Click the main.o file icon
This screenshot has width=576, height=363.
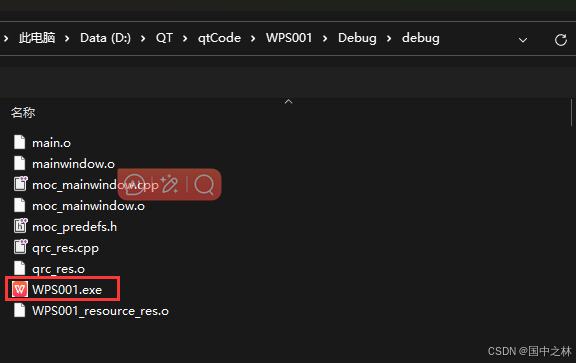click(x=19, y=142)
